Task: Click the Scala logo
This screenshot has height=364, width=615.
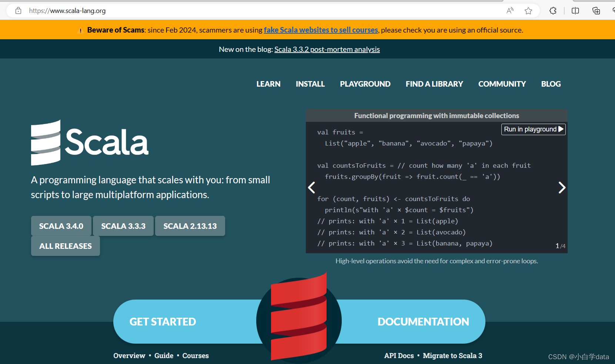Action: (x=90, y=143)
